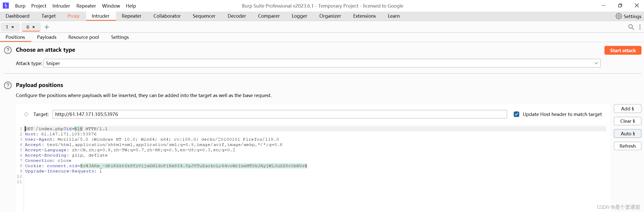Click the Start attack button

pos(623,50)
